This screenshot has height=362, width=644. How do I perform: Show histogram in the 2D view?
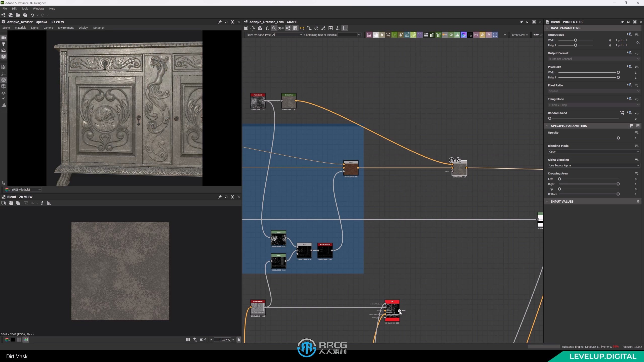point(49,203)
